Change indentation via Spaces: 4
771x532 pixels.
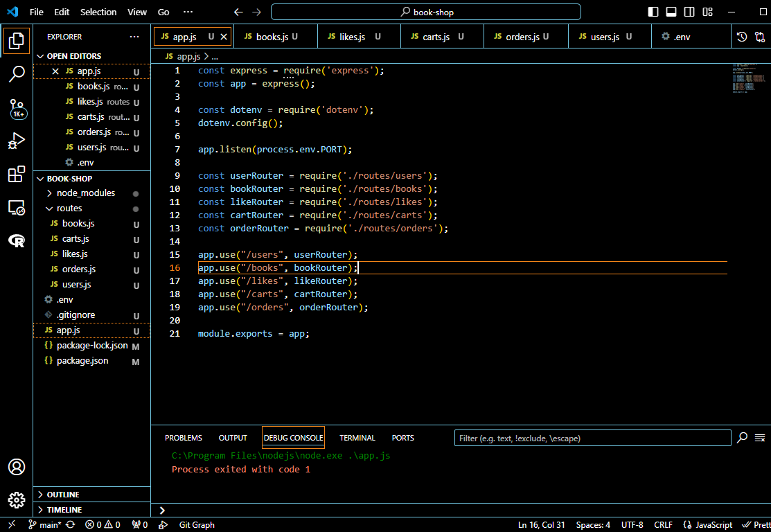[x=593, y=524]
